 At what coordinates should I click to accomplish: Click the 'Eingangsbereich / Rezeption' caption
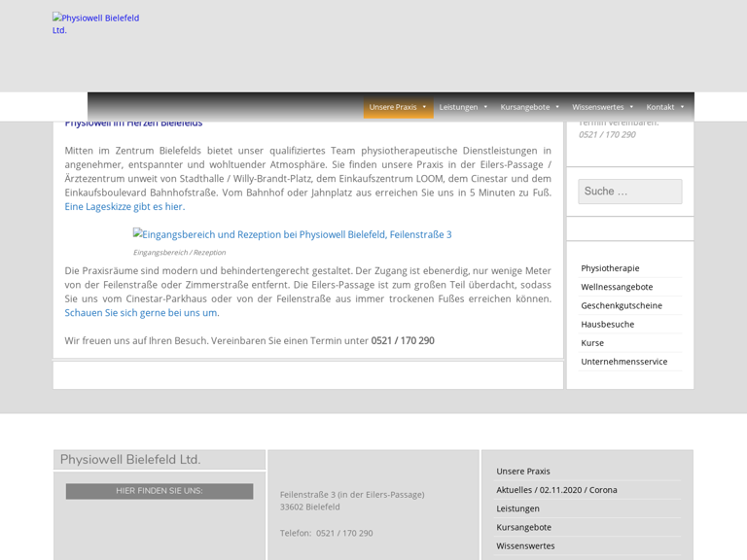(180, 253)
